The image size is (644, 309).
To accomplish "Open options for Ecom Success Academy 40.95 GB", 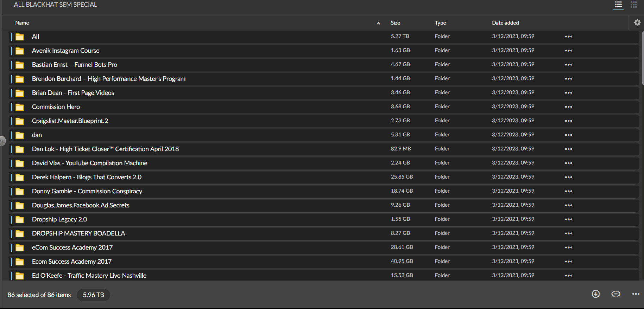I will coord(569,262).
